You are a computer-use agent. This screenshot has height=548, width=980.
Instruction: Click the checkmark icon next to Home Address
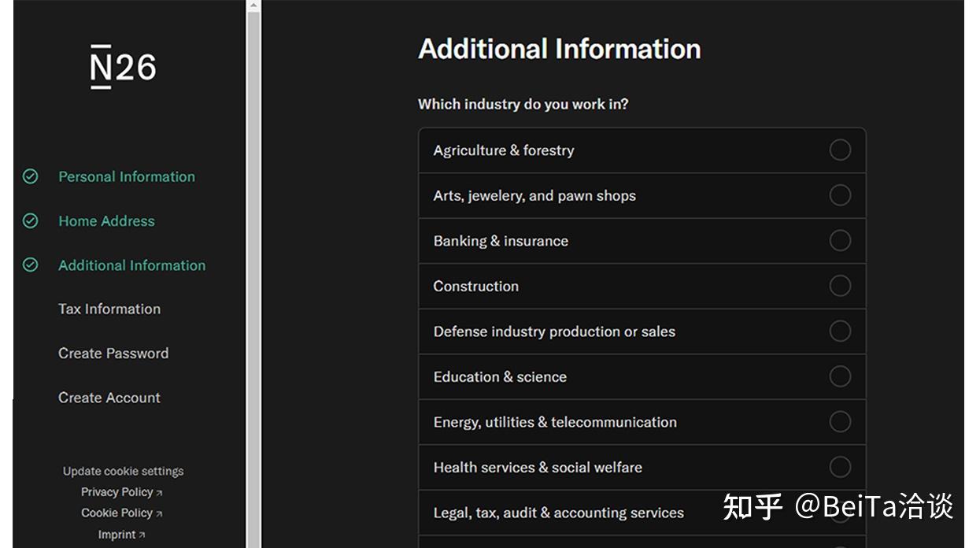click(x=29, y=221)
